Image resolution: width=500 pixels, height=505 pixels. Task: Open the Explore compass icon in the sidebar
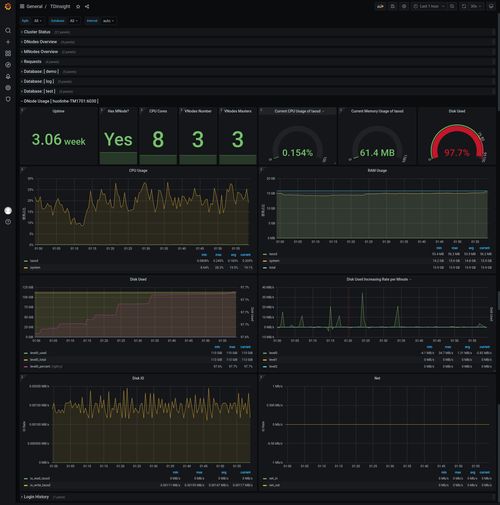[x=8, y=65]
